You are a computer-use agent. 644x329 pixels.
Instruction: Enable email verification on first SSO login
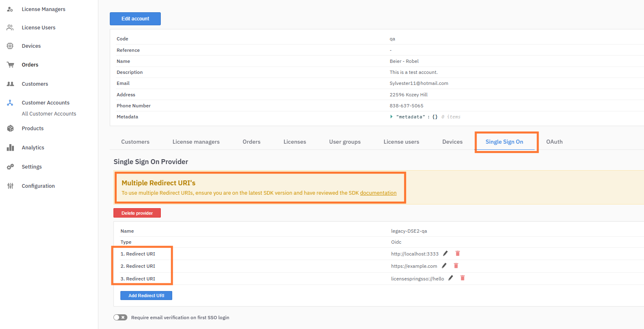pyautogui.click(x=120, y=318)
